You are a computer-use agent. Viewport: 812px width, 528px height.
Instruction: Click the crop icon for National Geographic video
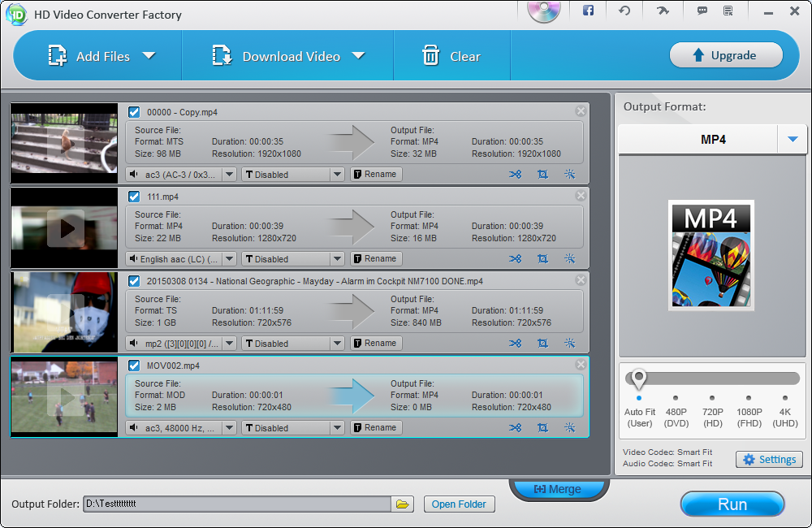[x=542, y=343]
